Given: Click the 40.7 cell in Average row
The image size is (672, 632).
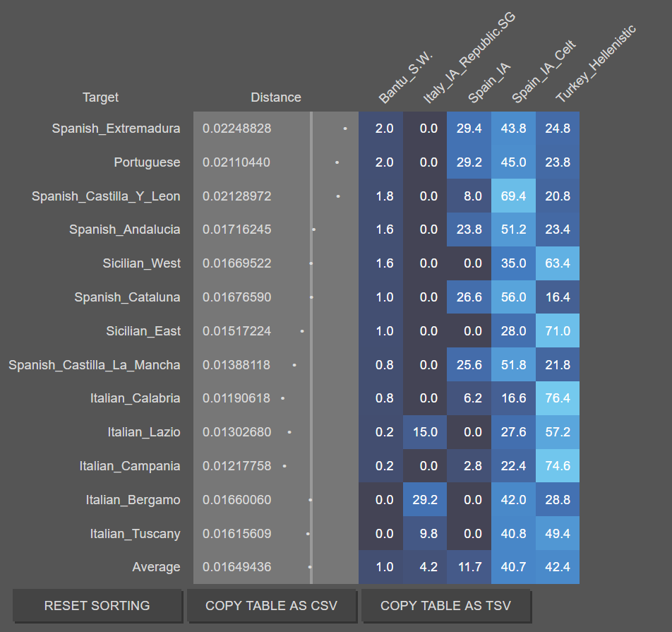Looking at the screenshot, I should point(513,567).
